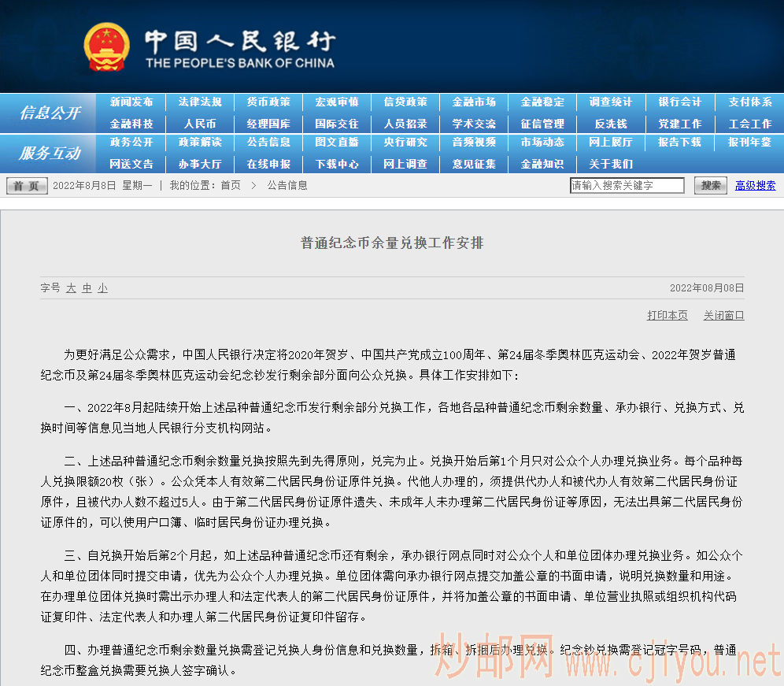Go to the 人民币 section
The width and height of the screenshot is (784, 686).
click(201, 123)
